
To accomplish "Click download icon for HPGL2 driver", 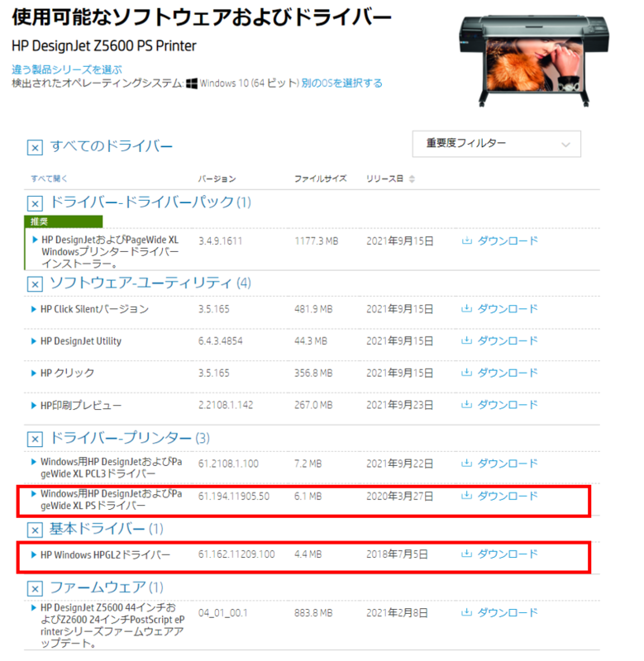I will click(466, 554).
